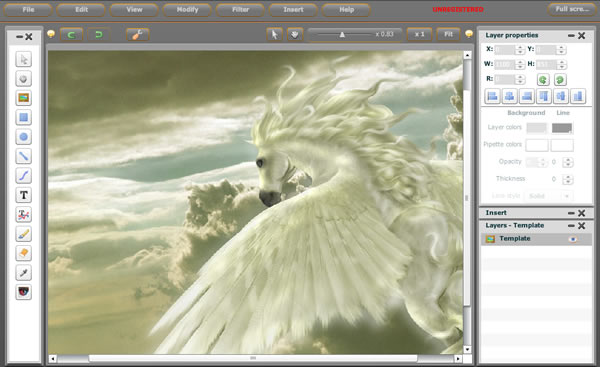Image resolution: width=600 pixels, height=367 pixels.
Task: Open the View menu
Action: [x=134, y=10]
